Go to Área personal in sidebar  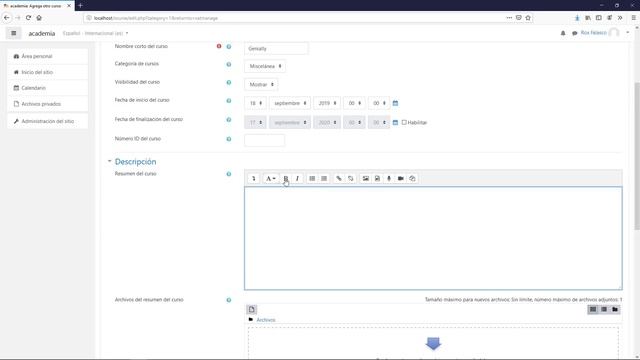pos(48,56)
